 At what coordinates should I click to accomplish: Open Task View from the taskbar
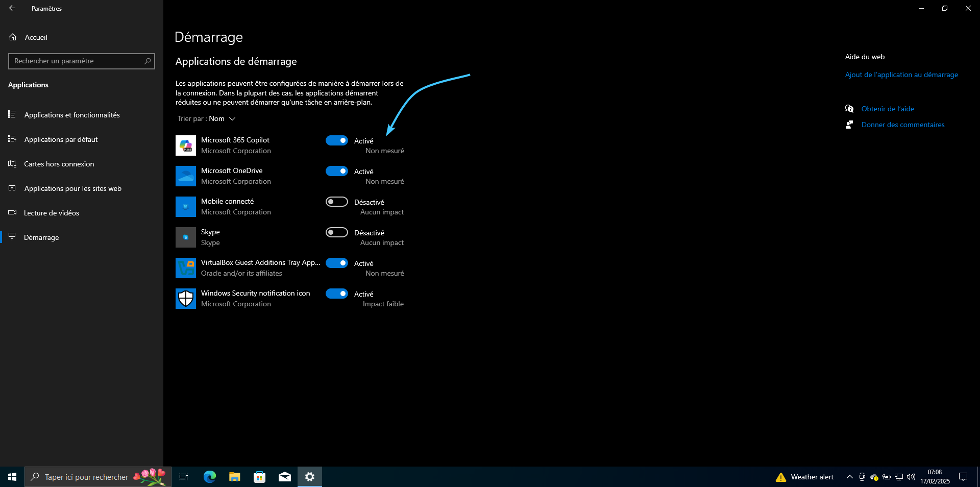(x=184, y=477)
